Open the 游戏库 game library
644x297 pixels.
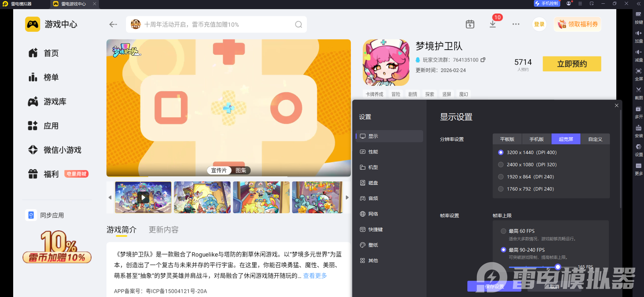pos(47,102)
